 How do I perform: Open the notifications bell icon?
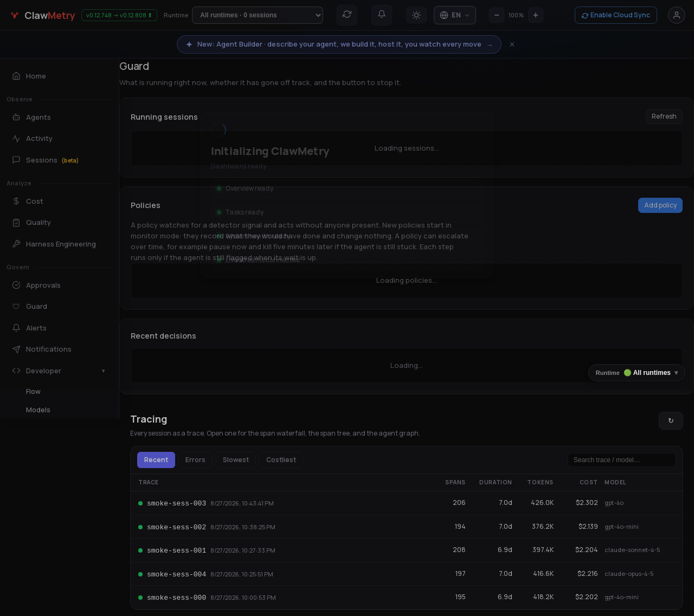(x=382, y=15)
